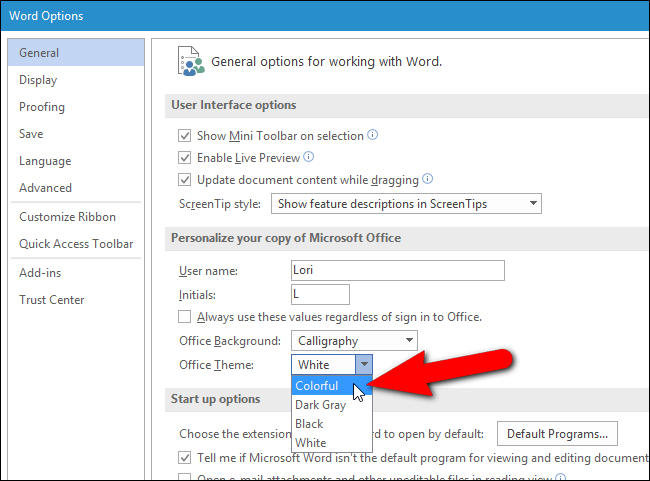
Task: Expand the Office Background Calligraphy dropdown
Action: pos(354,341)
